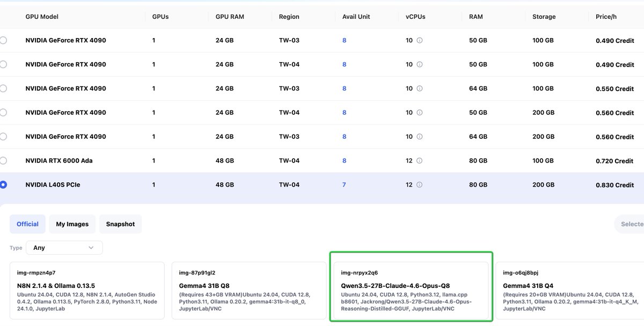Click Avail Unit 8 in TW-04 0.560 Credit row
Screen dimensions: 644x326
[x=345, y=113]
